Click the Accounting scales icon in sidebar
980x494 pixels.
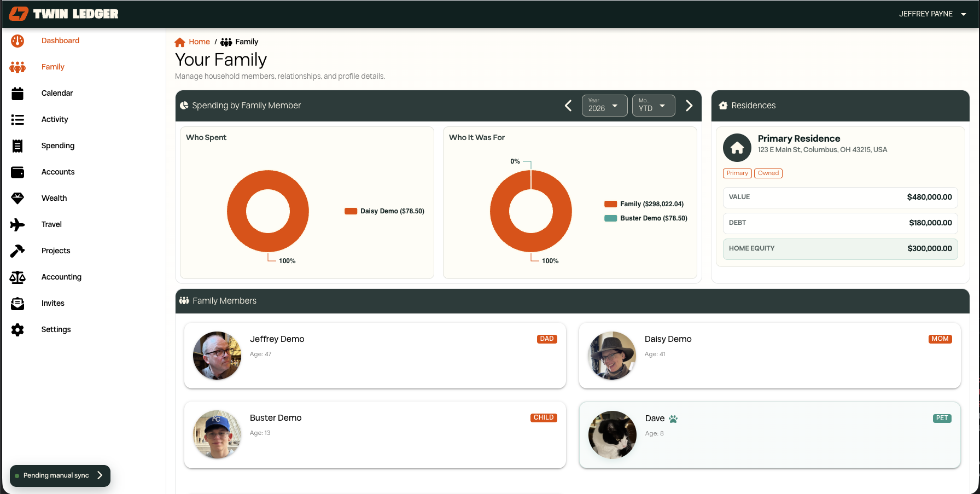(x=17, y=277)
